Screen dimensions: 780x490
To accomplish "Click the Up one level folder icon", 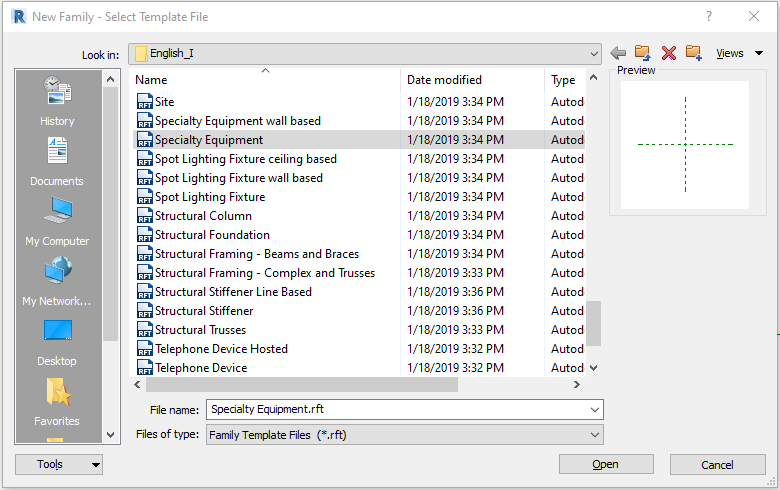I will tap(642, 52).
